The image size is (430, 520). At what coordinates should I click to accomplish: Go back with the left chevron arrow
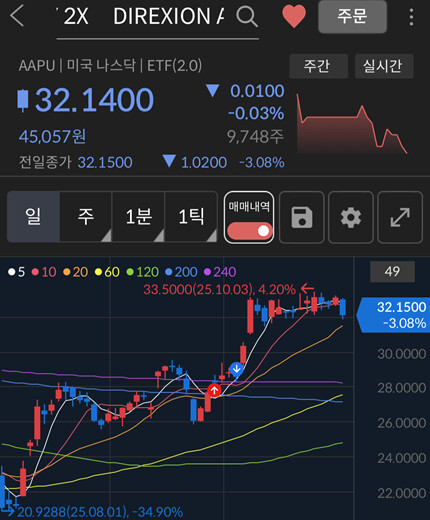pyautogui.click(x=17, y=16)
